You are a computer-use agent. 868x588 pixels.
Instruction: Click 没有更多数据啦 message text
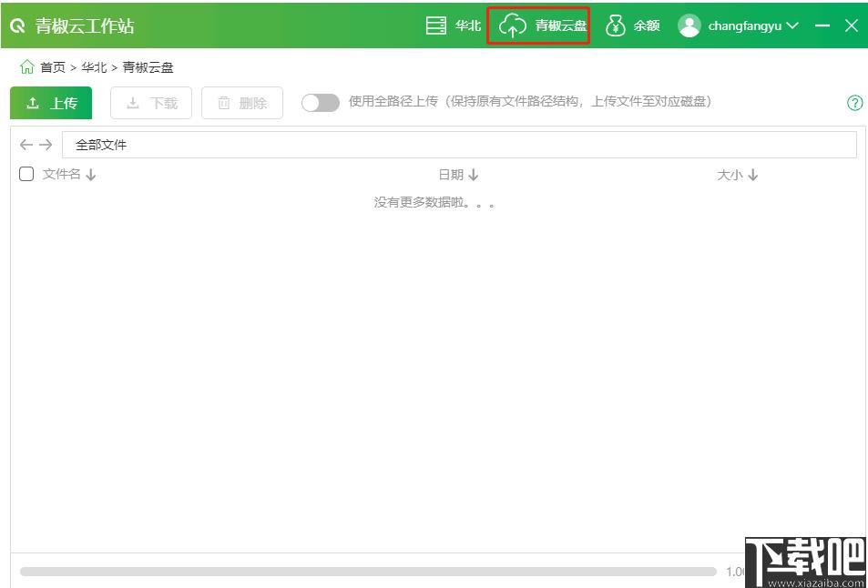pos(434,202)
